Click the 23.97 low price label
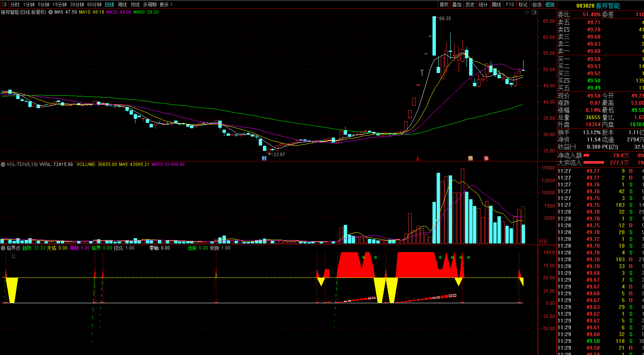 [279, 154]
